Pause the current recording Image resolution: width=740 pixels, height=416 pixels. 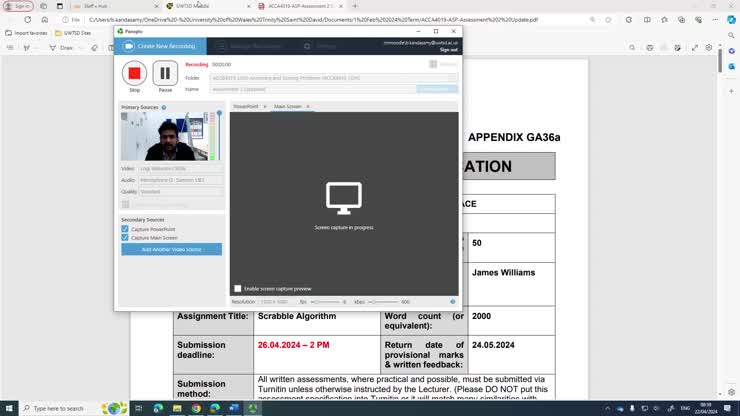166,73
